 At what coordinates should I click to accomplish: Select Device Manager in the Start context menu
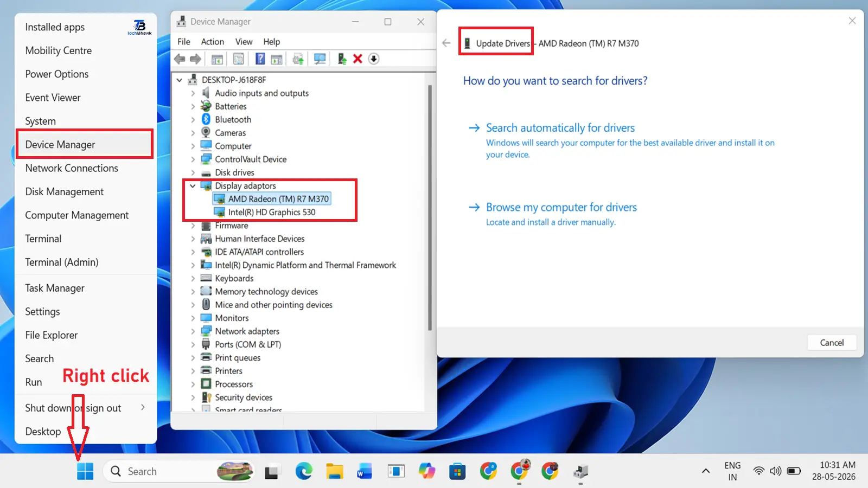[x=85, y=144]
